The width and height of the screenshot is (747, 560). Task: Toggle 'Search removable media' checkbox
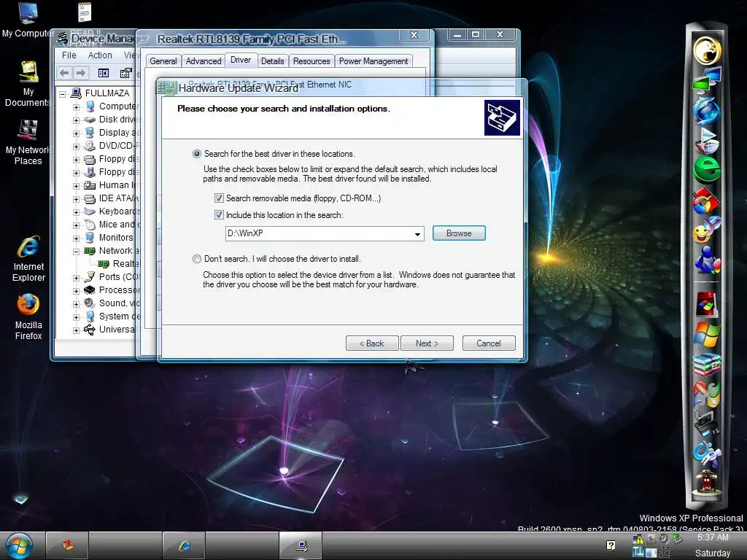pos(219,198)
